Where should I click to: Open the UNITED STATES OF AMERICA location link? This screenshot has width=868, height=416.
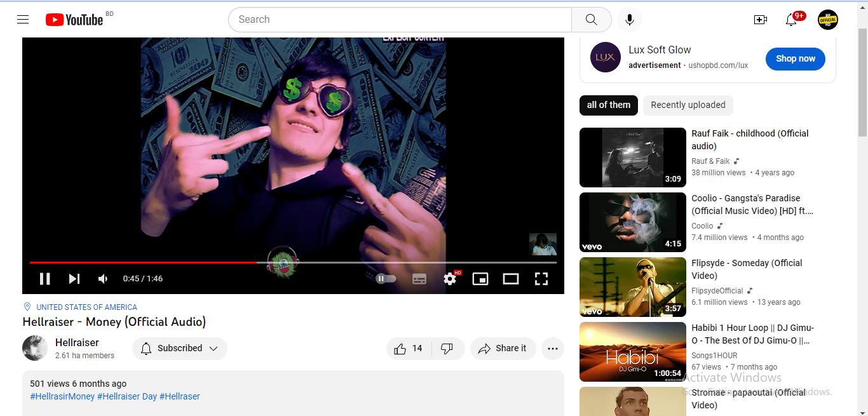click(86, 307)
